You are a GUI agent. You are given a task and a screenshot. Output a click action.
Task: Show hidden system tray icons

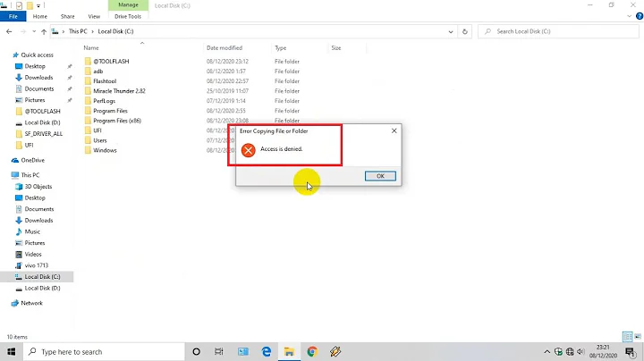click(x=547, y=352)
